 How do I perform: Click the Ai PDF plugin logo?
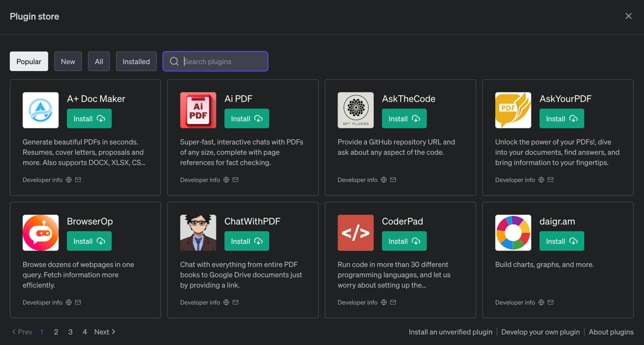tap(198, 110)
